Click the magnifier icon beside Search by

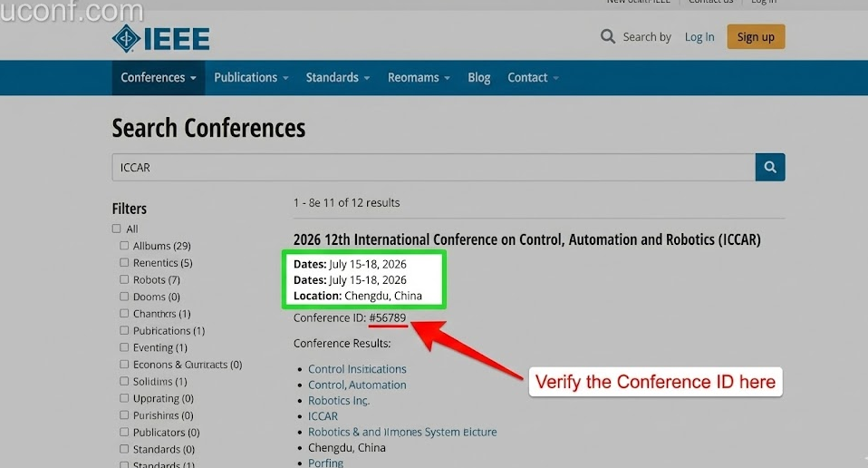tap(608, 37)
